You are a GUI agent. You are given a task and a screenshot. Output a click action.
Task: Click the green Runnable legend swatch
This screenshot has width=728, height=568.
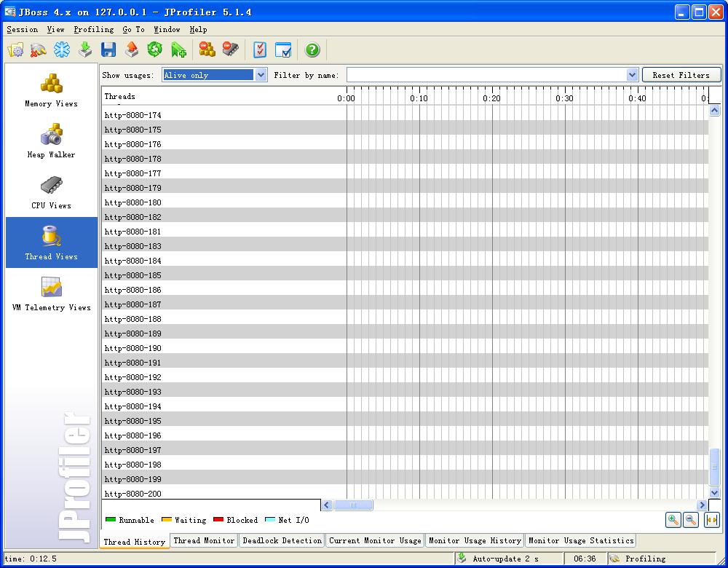pyautogui.click(x=111, y=520)
